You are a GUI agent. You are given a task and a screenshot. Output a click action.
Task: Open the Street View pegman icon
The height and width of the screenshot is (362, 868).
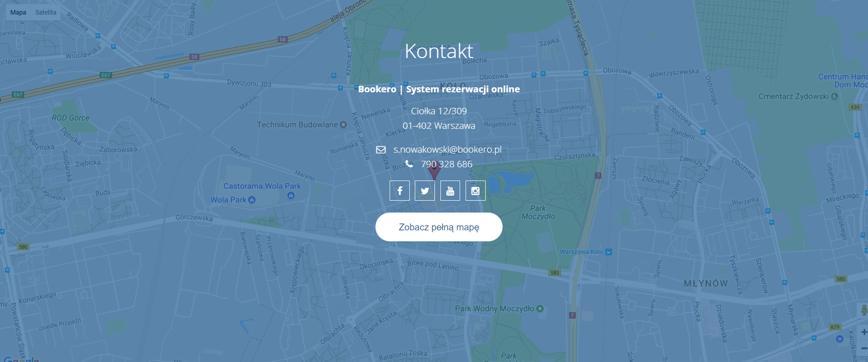[x=864, y=310]
